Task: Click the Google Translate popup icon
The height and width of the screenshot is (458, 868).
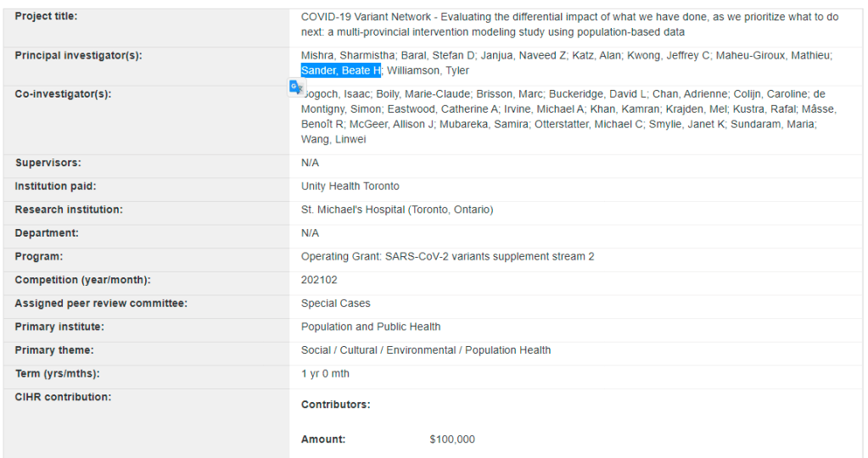Action: (295, 87)
